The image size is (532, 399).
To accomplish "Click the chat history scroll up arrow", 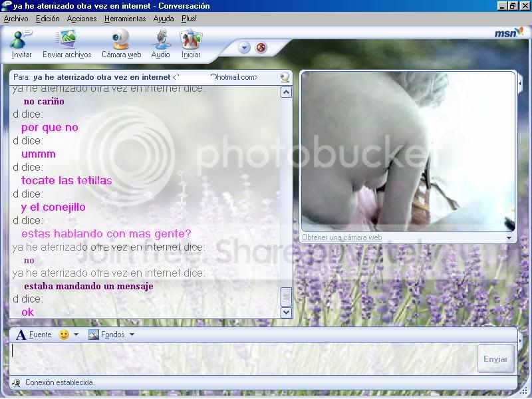I will click(x=286, y=92).
